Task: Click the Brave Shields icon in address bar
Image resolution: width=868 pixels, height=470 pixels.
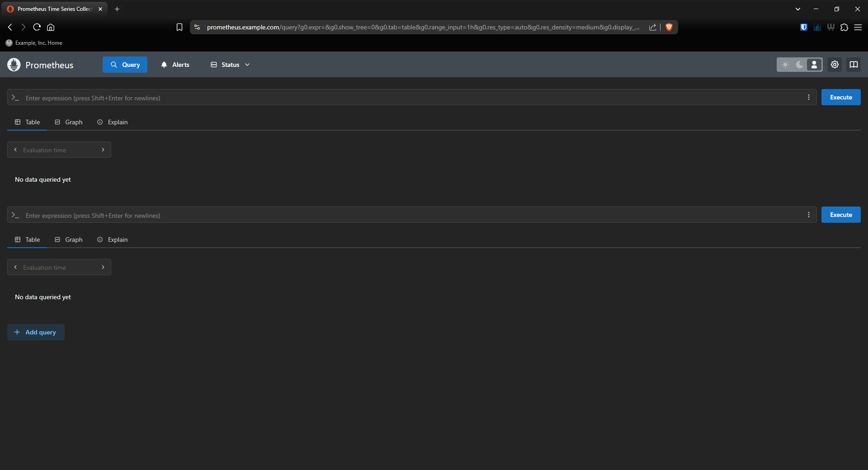Action: click(669, 27)
